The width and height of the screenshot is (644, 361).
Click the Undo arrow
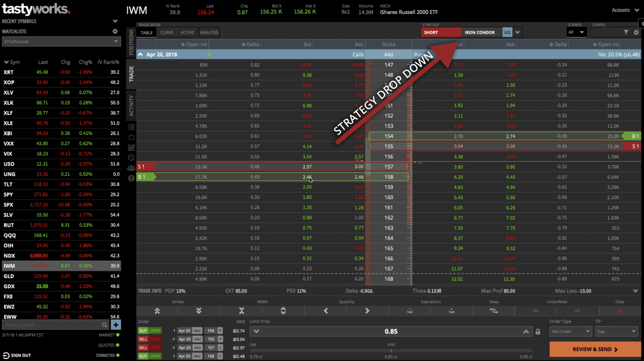536,311
